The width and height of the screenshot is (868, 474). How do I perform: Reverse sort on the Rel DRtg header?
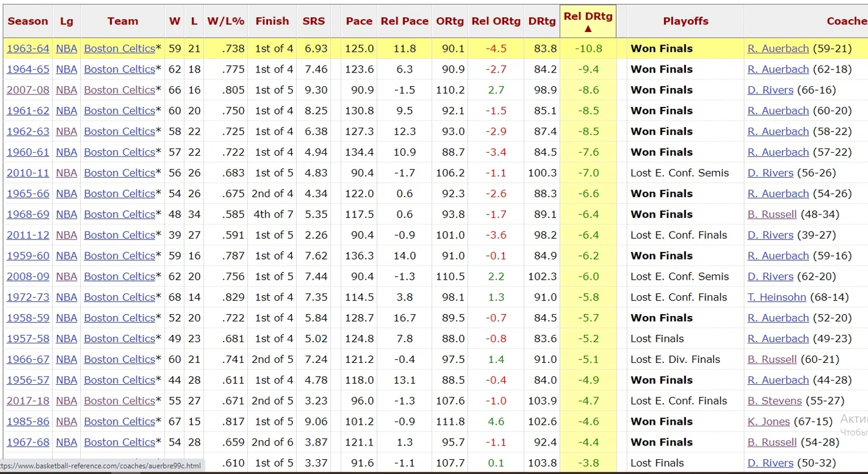click(x=588, y=21)
